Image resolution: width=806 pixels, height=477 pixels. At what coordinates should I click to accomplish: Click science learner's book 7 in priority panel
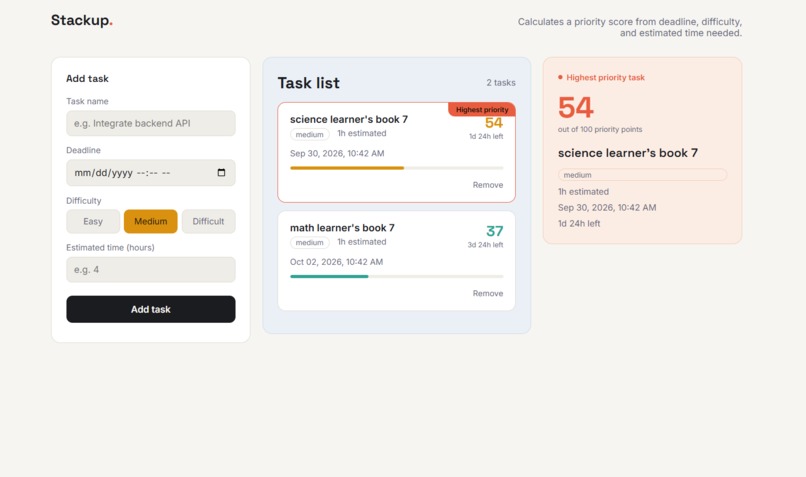point(628,153)
